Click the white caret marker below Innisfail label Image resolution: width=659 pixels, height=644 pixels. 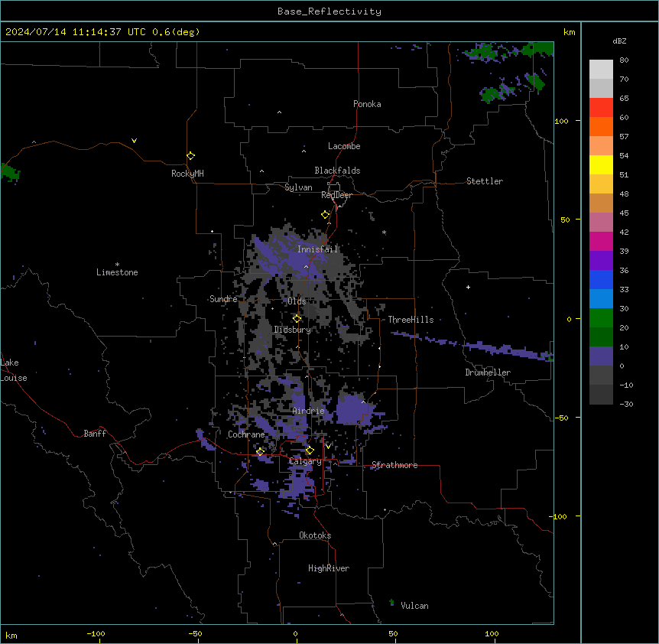click(x=306, y=266)
